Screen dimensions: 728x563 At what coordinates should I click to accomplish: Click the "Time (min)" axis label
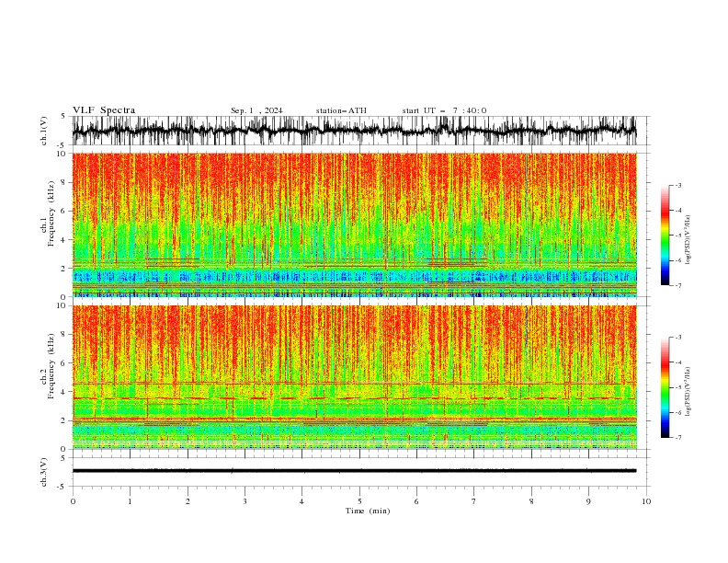pyautogui.click(x=368, y=511)
